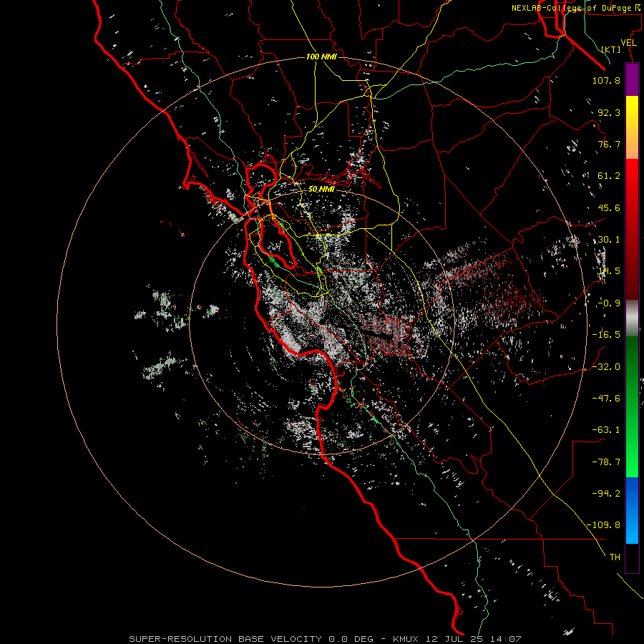Click the 'VEL' legend title

(x=628, y=43)
